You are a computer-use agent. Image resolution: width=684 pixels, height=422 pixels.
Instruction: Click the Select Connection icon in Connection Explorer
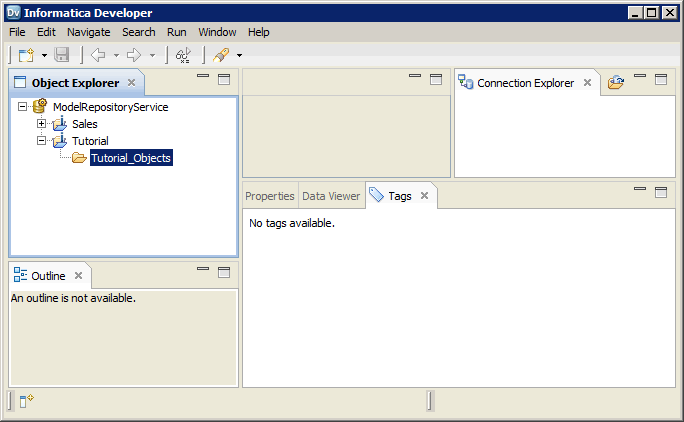(x=616, y=82)
